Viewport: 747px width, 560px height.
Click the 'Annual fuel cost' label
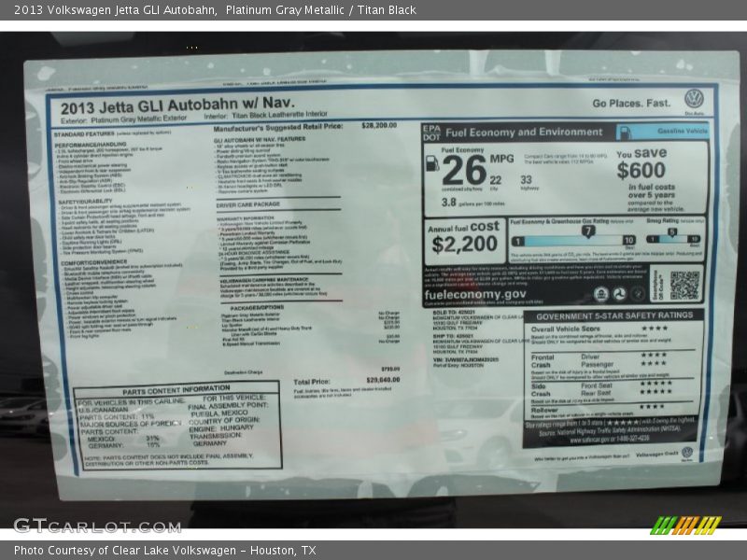coord(463,227)
